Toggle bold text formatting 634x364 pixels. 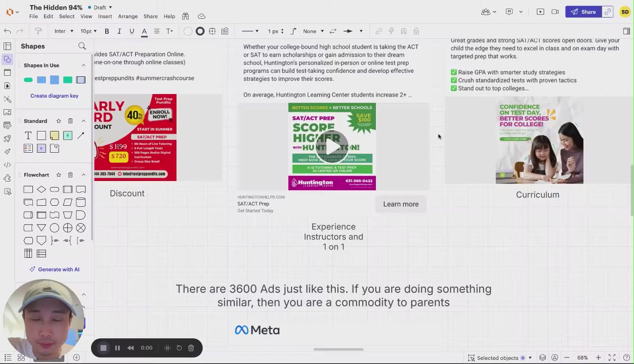(x=107, y=31)
